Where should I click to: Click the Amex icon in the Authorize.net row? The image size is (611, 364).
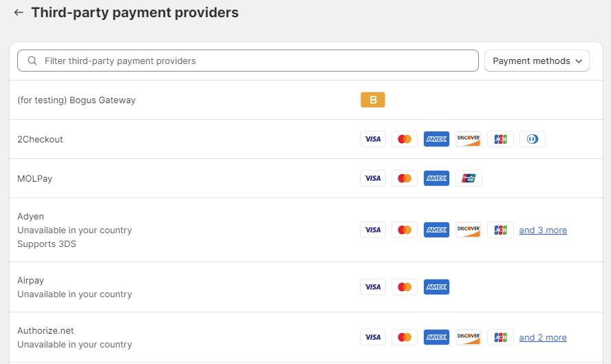click(x=436, y=337)
